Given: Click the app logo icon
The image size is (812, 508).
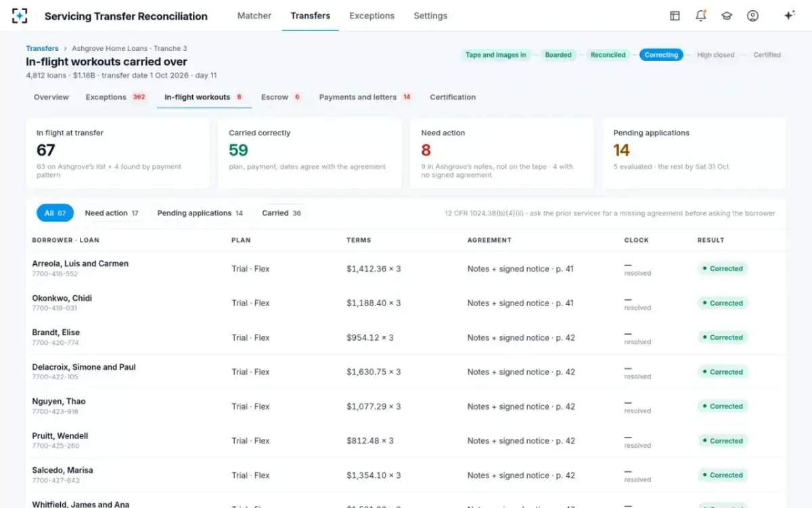Looking at the screenshot, I should tap(20, 16).
